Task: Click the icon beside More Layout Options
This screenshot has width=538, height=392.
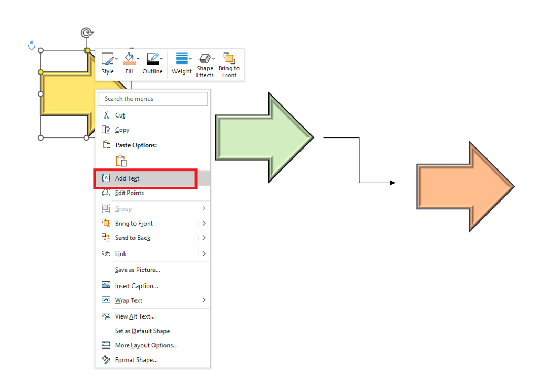Action: click(x=106, y=345)
